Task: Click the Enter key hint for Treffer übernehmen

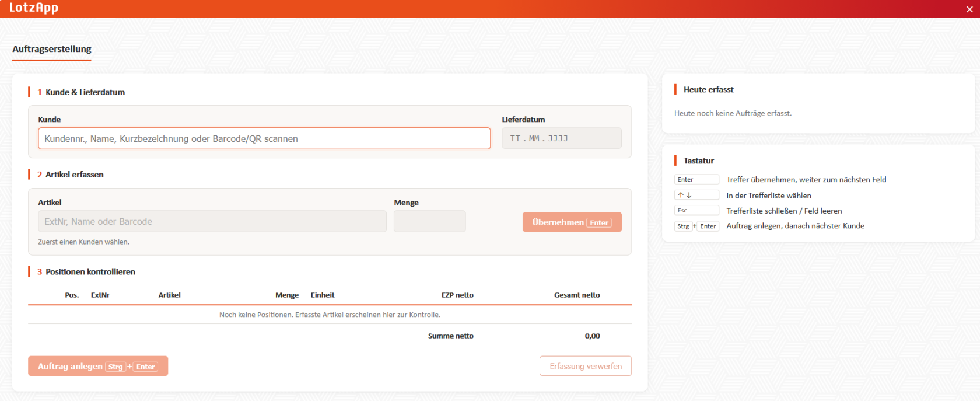Action: coord(697,180)
